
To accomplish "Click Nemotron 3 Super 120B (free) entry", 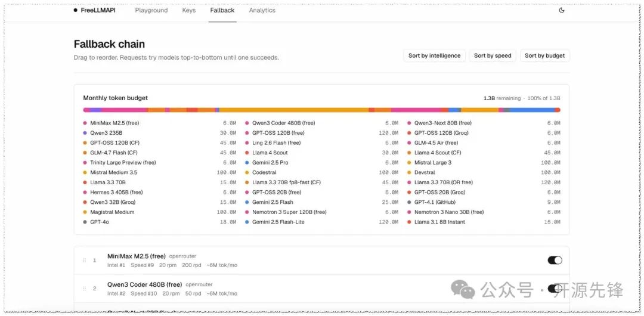I will [x=289, y=212].
